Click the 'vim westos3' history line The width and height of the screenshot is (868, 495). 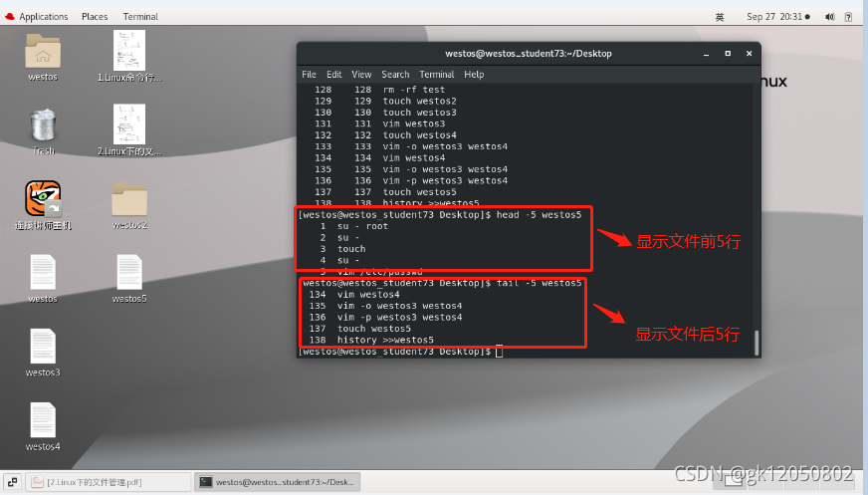(414, 124)
